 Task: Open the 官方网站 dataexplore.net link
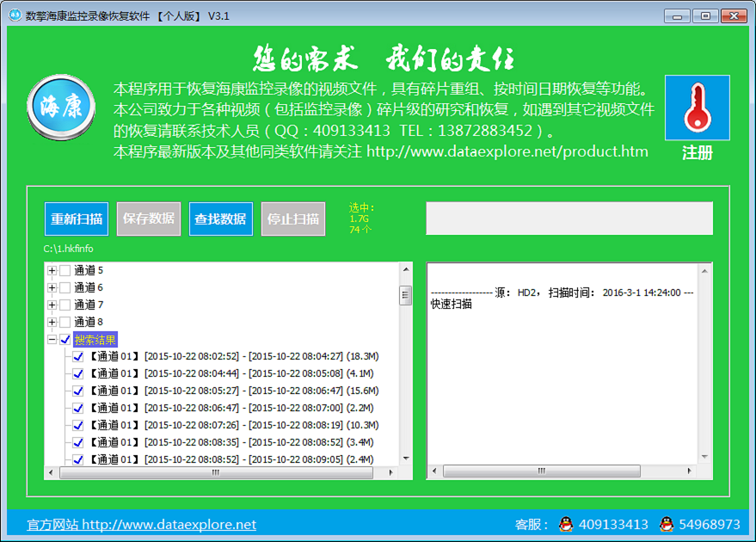[142, 524]
